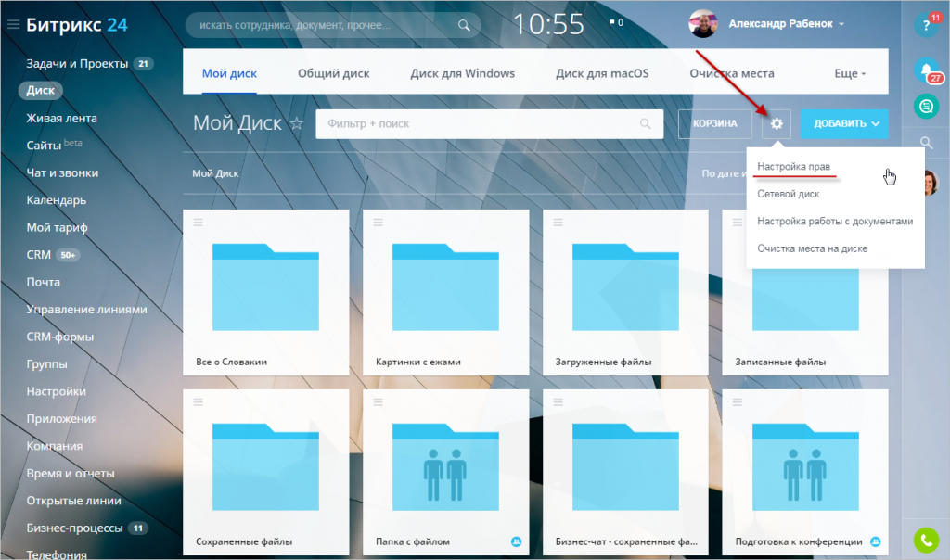Click the flag icon next to the clock
The height and width of the screenshot is (560, 950).
point(612,23)
